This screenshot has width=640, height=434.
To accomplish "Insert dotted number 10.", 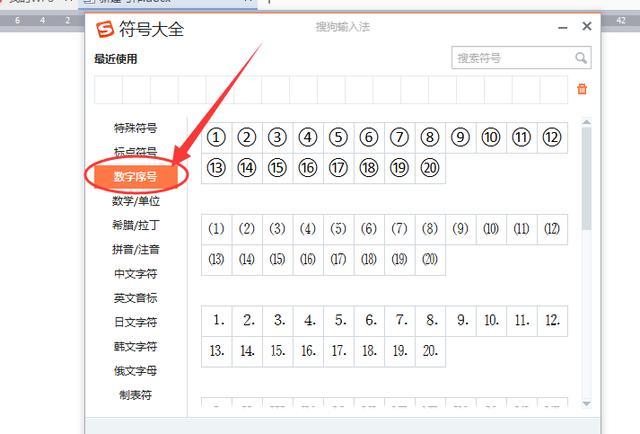I will tap(491, 320).
